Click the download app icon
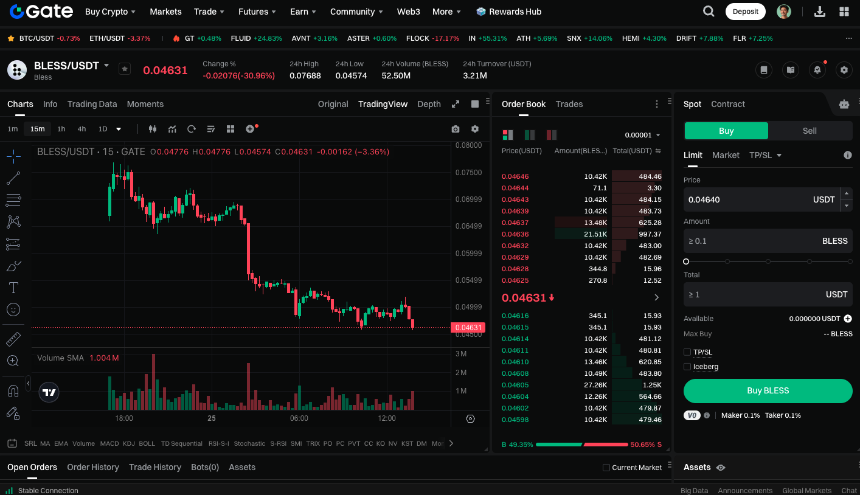The image size is (860, 495). [819, 12]
